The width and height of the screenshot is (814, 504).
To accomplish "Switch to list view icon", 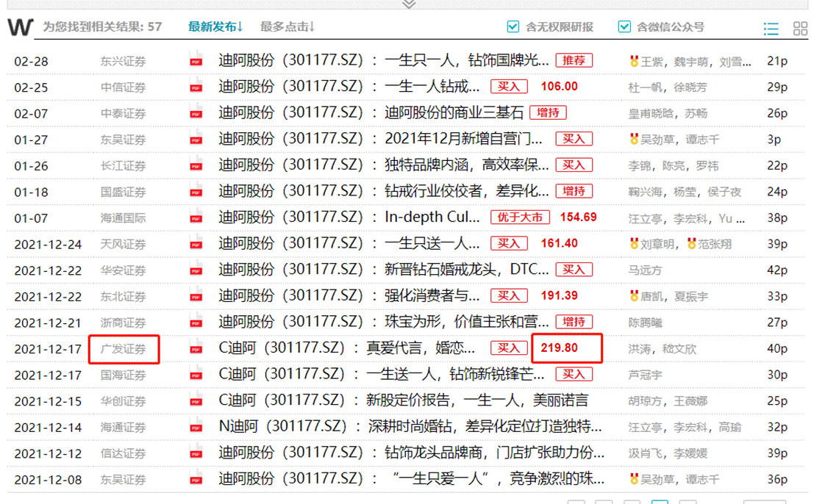I will (771, 29).
